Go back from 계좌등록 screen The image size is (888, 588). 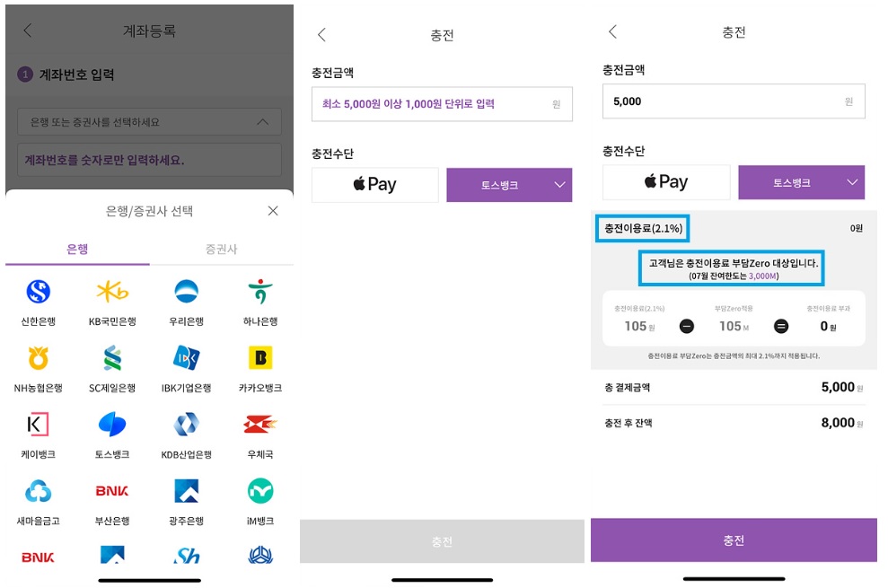click(28, 31)
